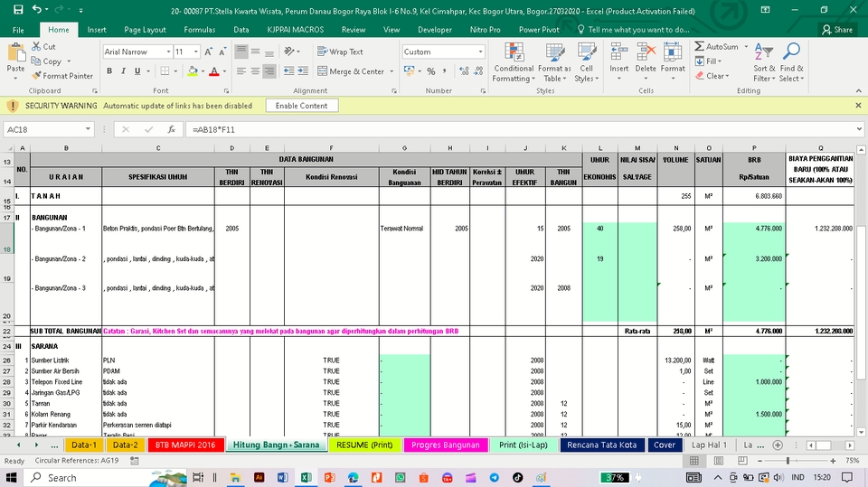Open the KJPPAI MACROS ribbon tab
Image resolution: width=868 pixels, height=487 pixels.
point(295,30)
